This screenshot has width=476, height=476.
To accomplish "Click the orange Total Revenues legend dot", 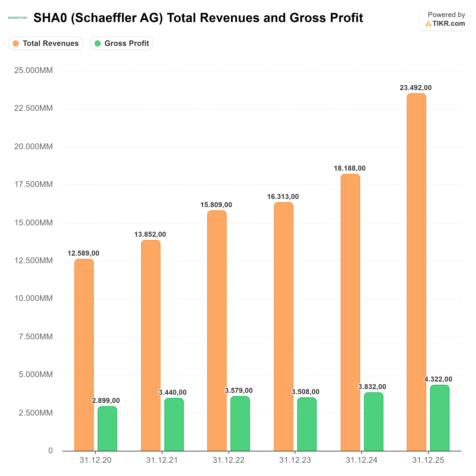I will tap(16, 44).
